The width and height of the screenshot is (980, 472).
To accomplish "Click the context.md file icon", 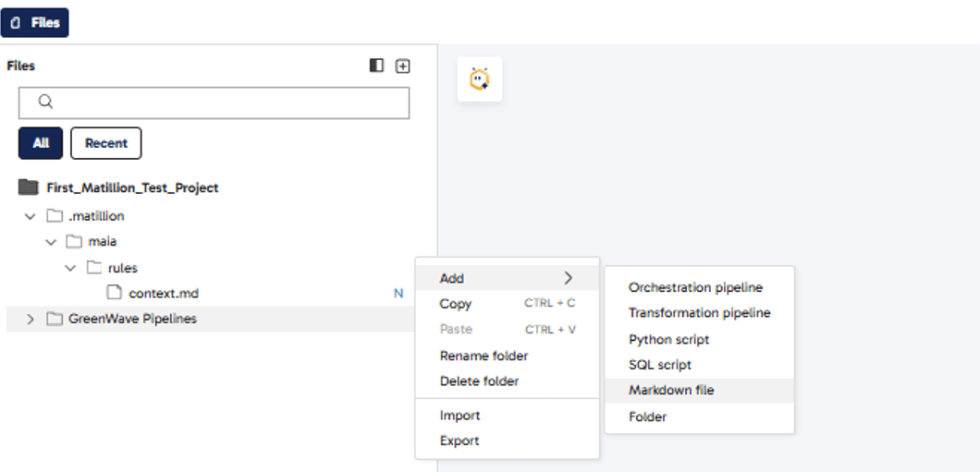I will (114, 293).
